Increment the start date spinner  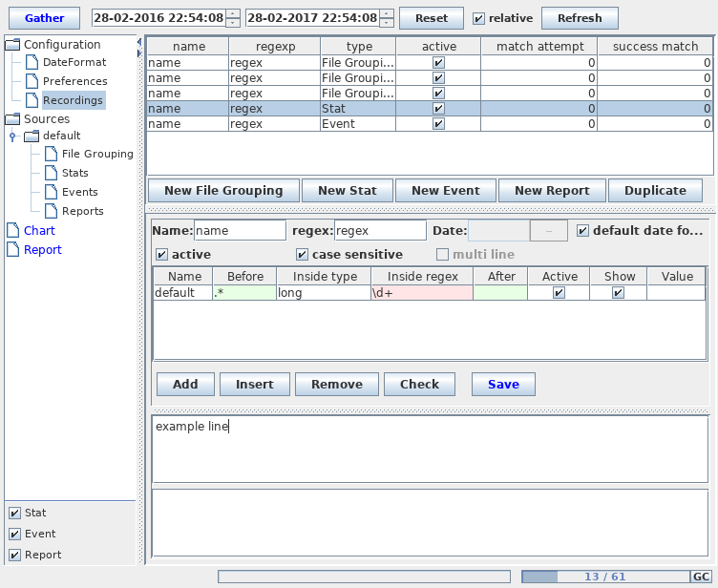pyautogui.click(x=233, y=13)
